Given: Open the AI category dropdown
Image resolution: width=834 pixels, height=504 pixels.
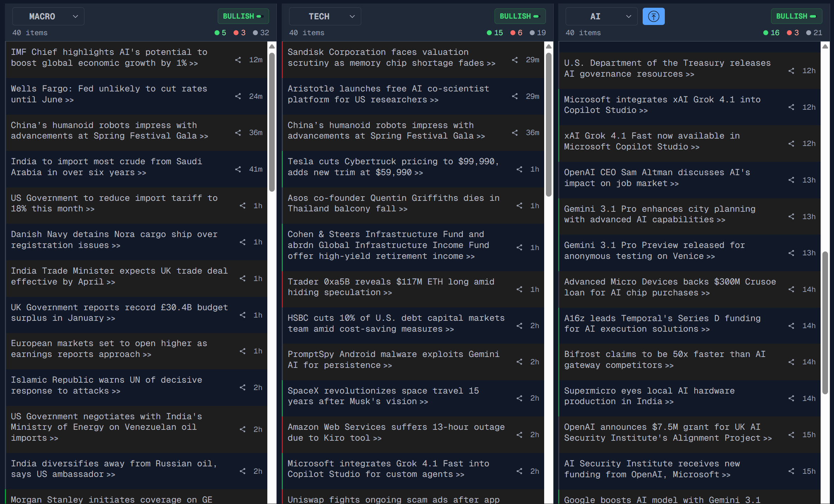Looking at the screenshot, I should pos(601,17).
